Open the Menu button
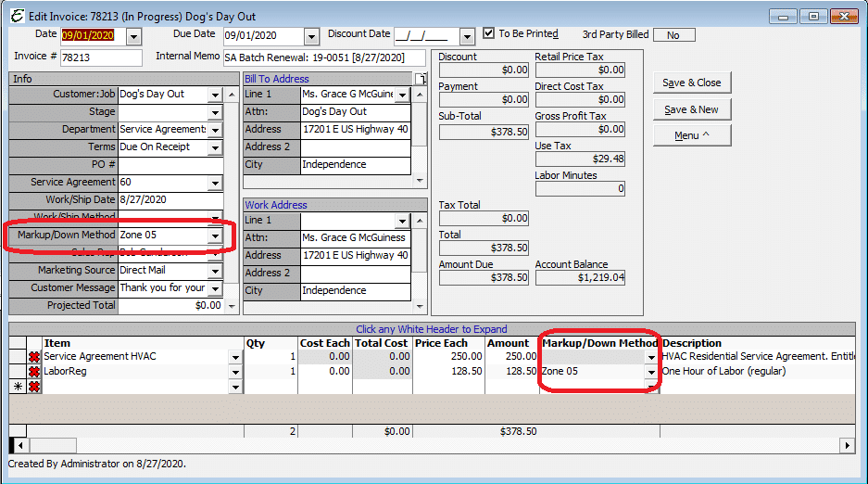This screenshot has width=868, height=484. click(692, 135)
